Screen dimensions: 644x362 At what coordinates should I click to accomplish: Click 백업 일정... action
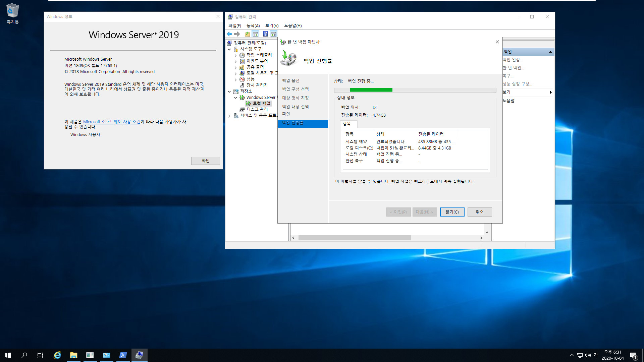click(x=513, y=60)
